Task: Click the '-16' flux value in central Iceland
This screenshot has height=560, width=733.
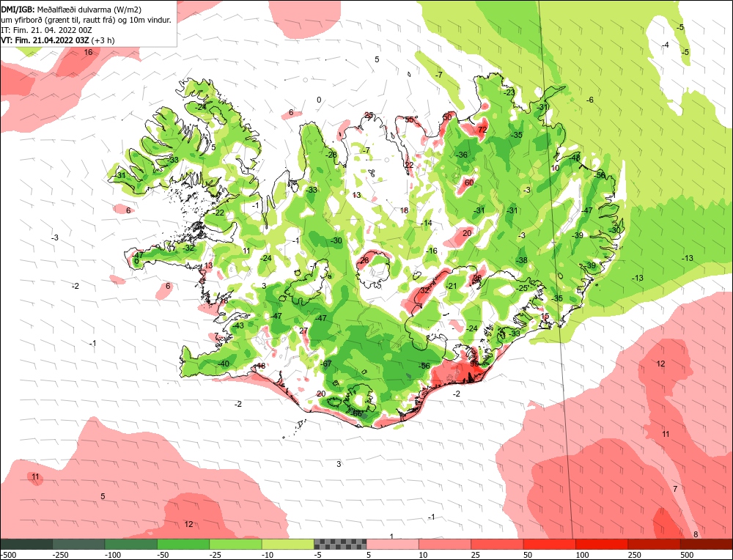Action: click(431, 251)
